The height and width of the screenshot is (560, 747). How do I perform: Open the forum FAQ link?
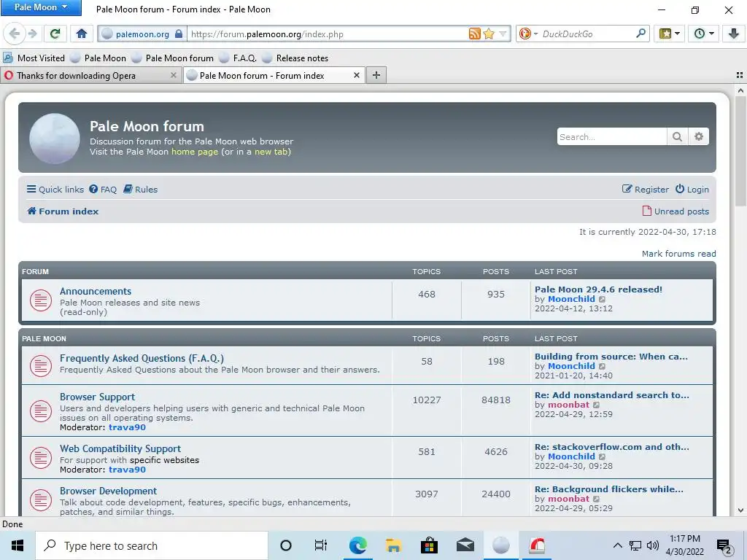click(x=103, y=189)
